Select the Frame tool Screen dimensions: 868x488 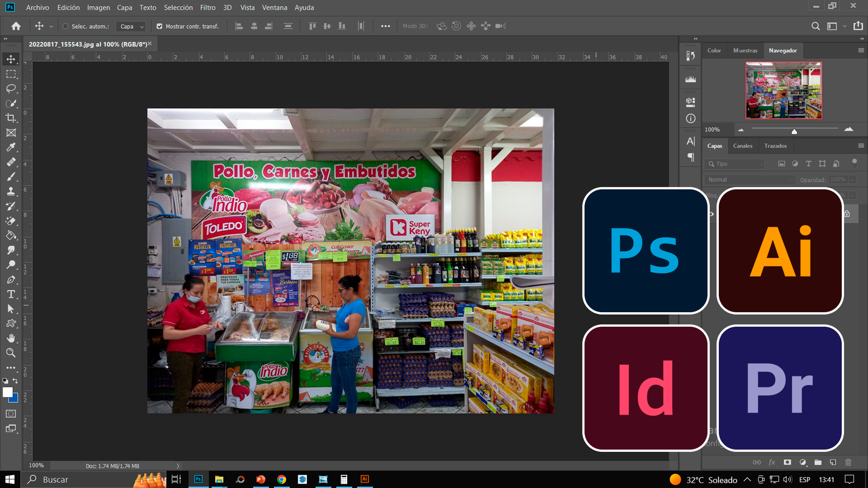[x=11, y=133]
